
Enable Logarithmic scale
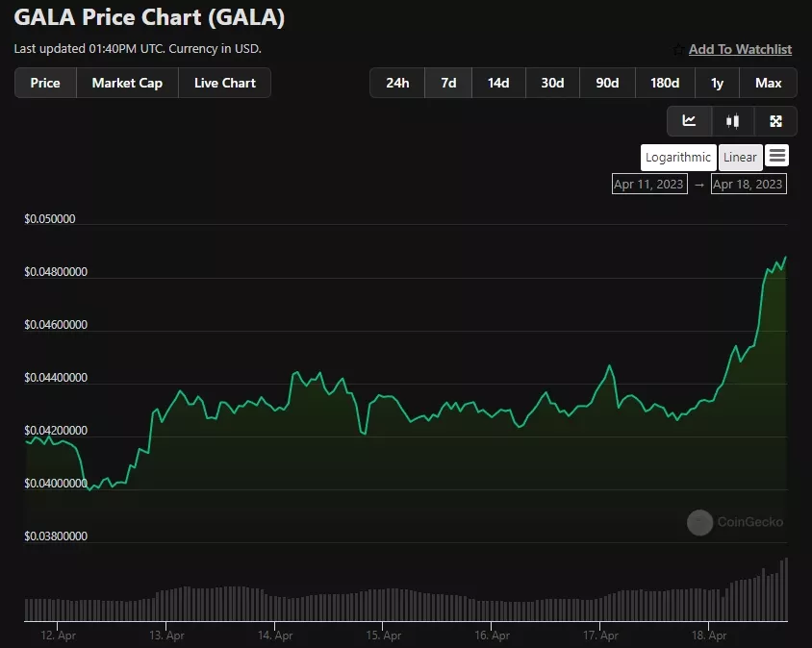click(678, 158)
